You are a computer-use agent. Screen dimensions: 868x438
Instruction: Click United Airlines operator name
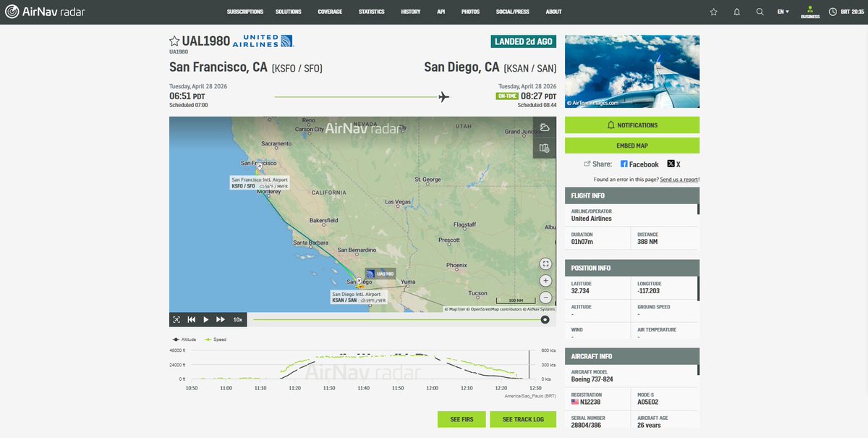592,219
